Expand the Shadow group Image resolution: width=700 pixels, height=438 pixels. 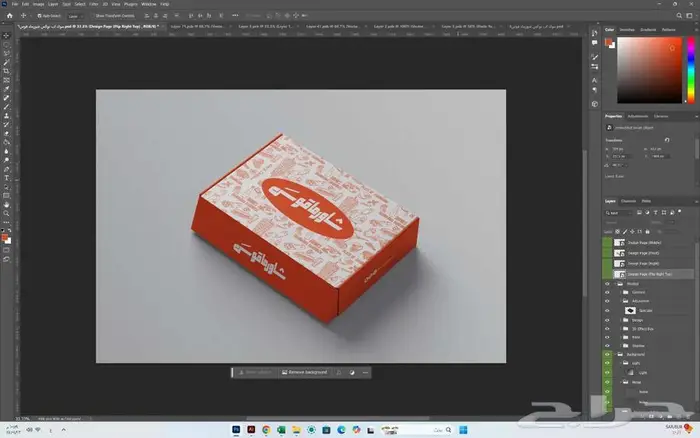621,346
